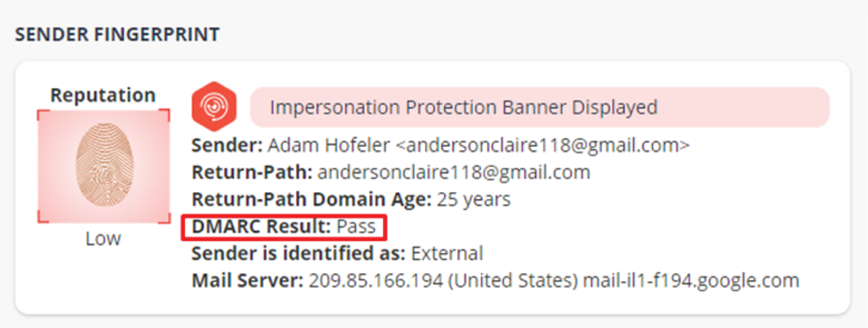Click the Return-Path email address value

(x=453, y=172)
